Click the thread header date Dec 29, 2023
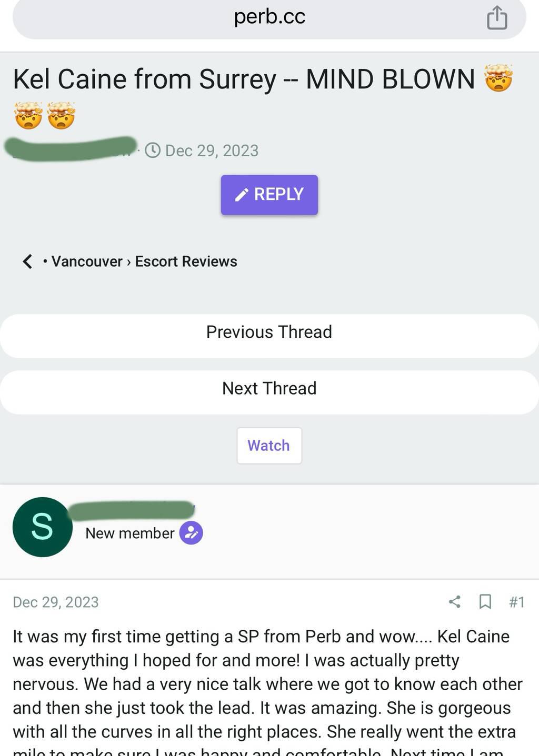Viewport: 539px width, 756px height. (212, 150)
